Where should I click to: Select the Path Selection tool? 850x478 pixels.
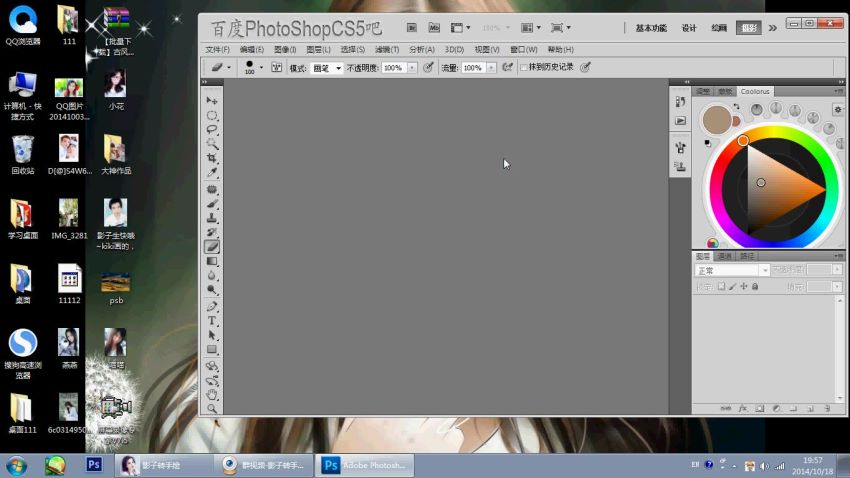(212, 335)
